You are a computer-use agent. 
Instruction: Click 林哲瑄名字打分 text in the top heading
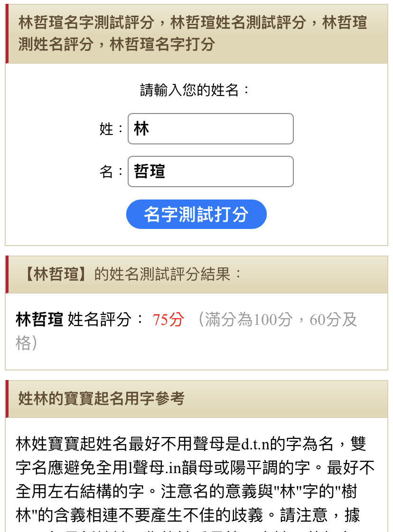[162, 44]
